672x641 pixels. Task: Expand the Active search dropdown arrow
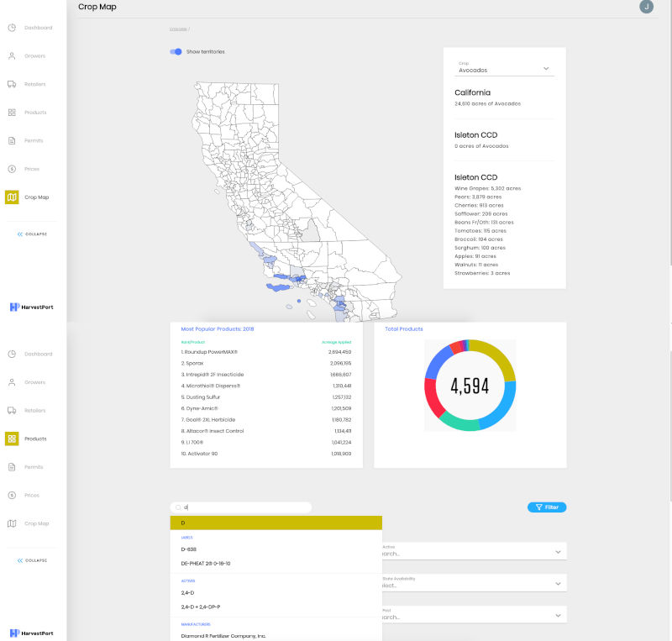(x=558, y=552)
